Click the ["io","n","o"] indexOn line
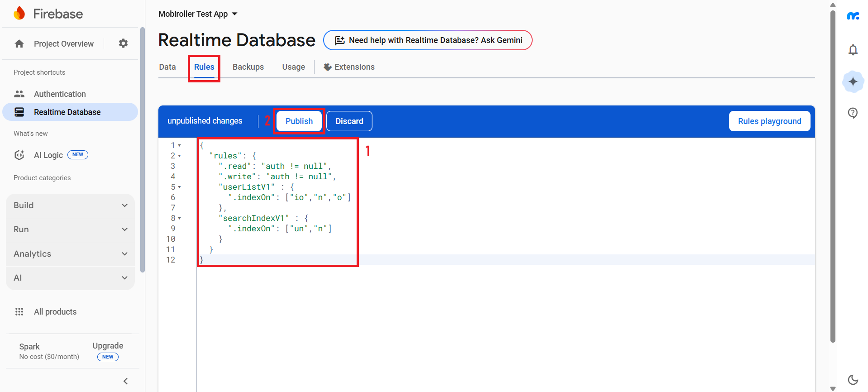 [290, 198]
